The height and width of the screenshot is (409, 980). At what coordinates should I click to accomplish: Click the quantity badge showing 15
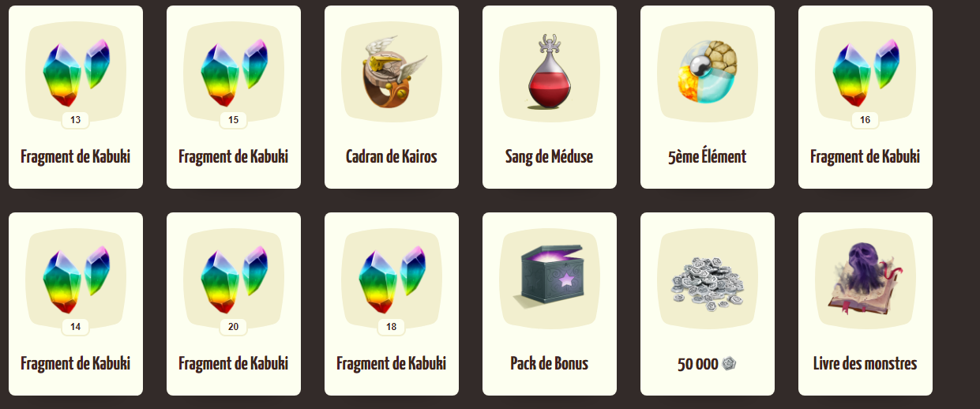pos(233,120)
